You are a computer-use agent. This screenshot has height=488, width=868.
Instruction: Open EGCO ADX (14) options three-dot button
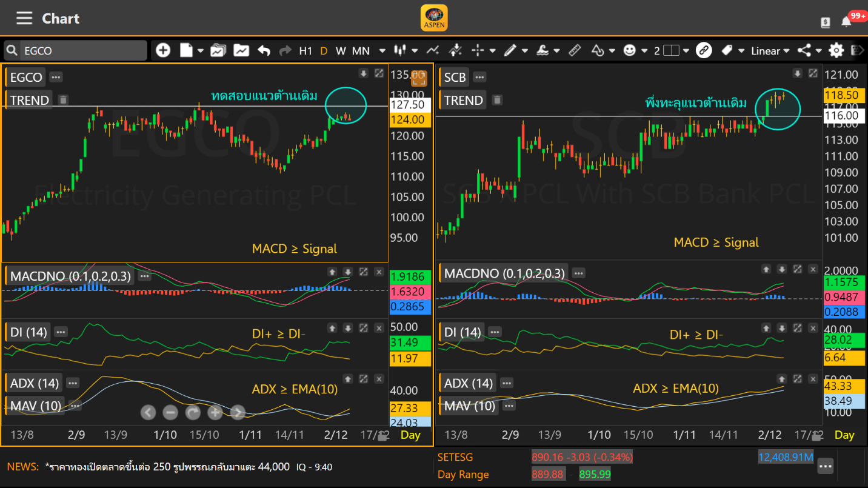point(73,383)
